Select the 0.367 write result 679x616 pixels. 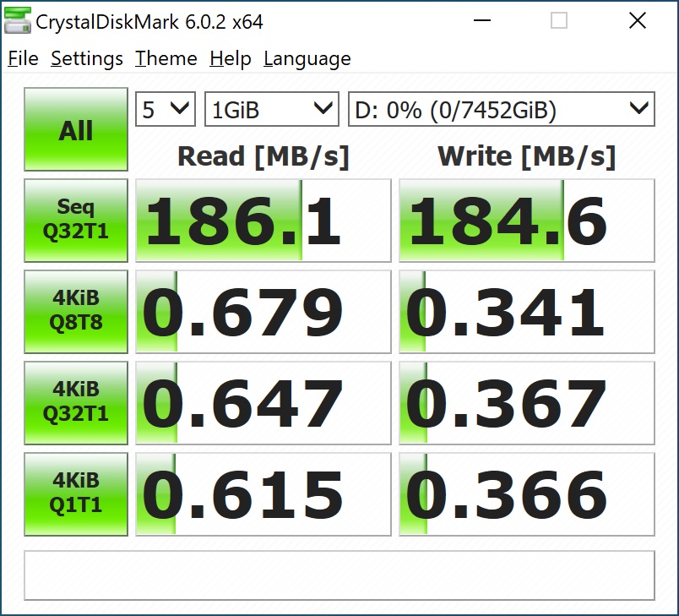527,403
